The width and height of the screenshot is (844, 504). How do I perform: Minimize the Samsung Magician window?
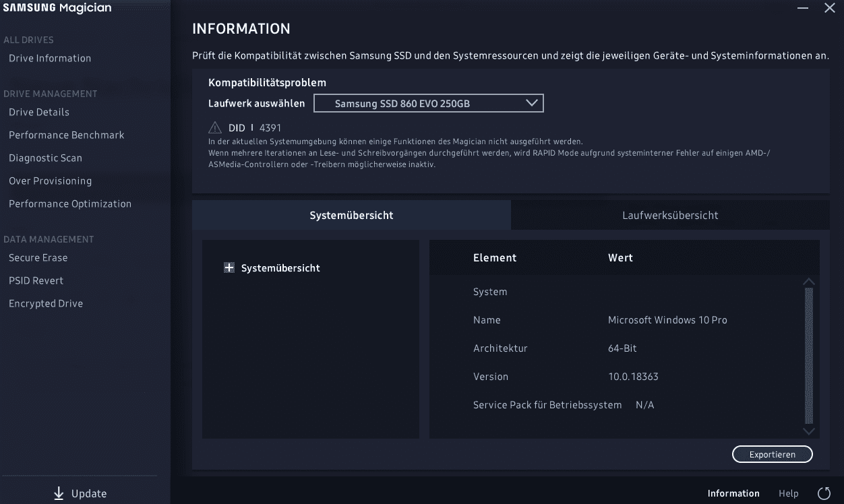[803, 8]
